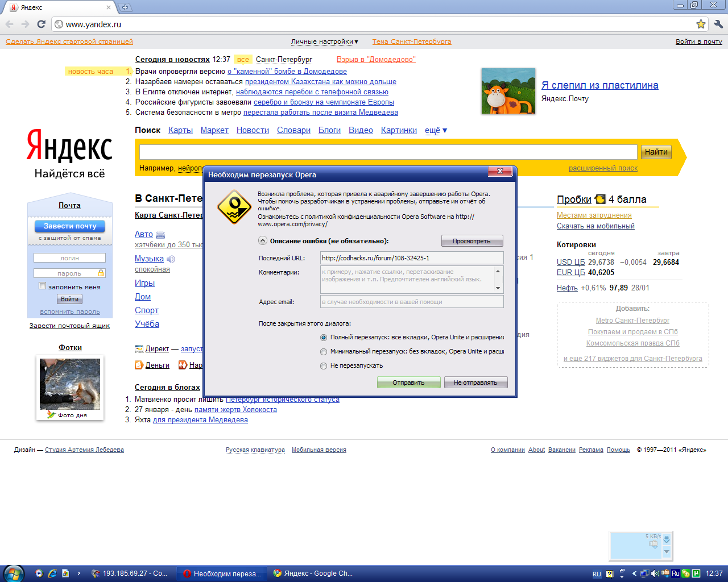Expand quick launch overflow chevron
This screenshot has width=728, height=582.
[78, 573]
